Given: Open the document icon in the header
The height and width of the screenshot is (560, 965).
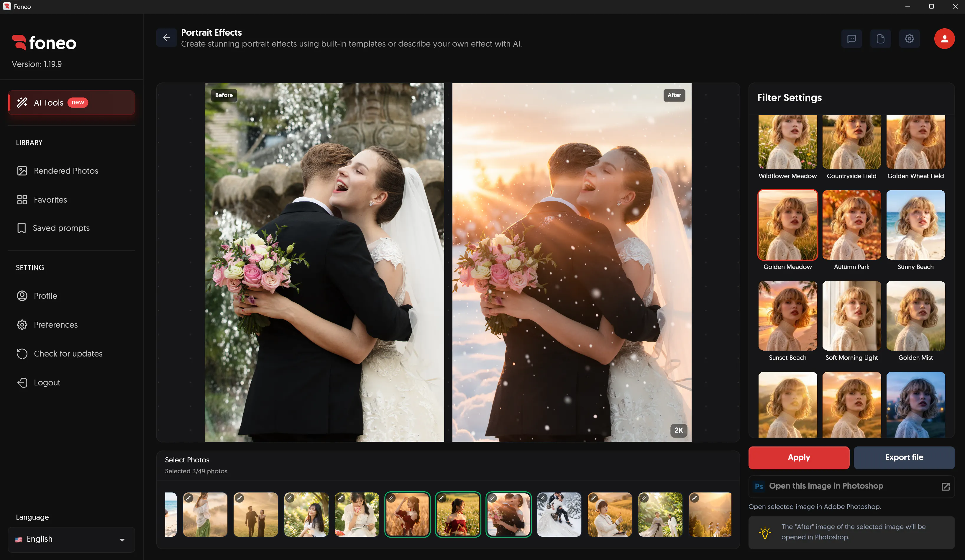Looking at the screenshot, I should point(880,39).
